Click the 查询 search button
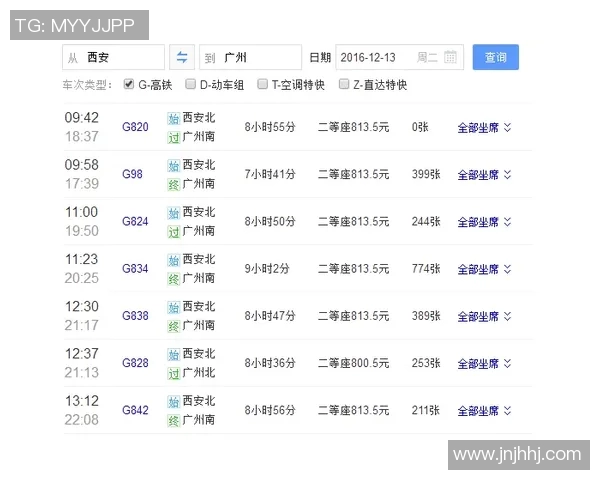This screenshot has width=600, height=480. 496,57
